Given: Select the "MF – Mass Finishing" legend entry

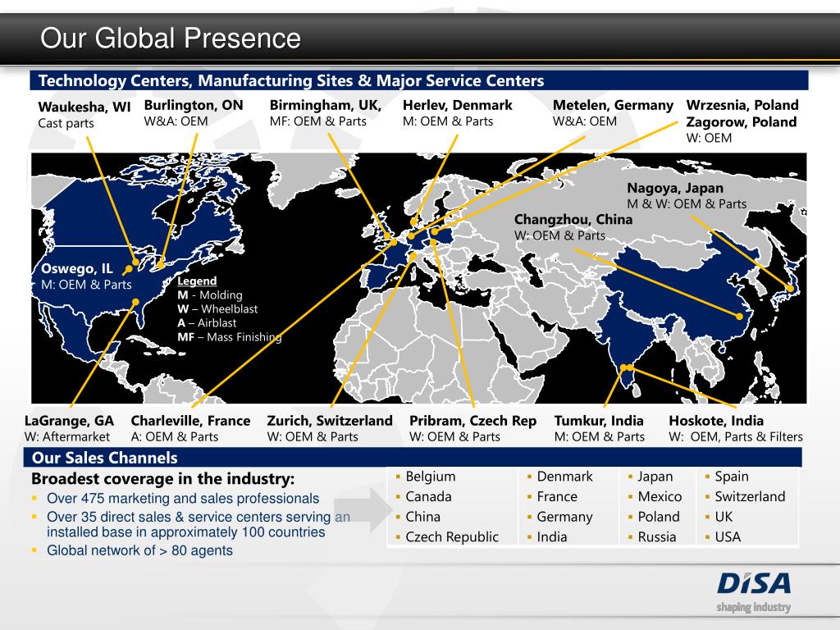Looking at the screenshot, I should tap(230, 337).
